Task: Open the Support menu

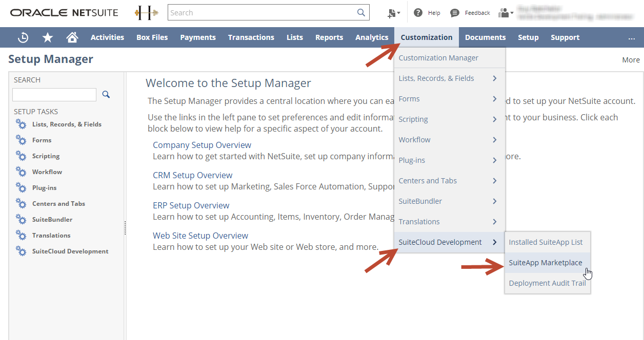Action: pyautogui.click(x=565, y=37)
